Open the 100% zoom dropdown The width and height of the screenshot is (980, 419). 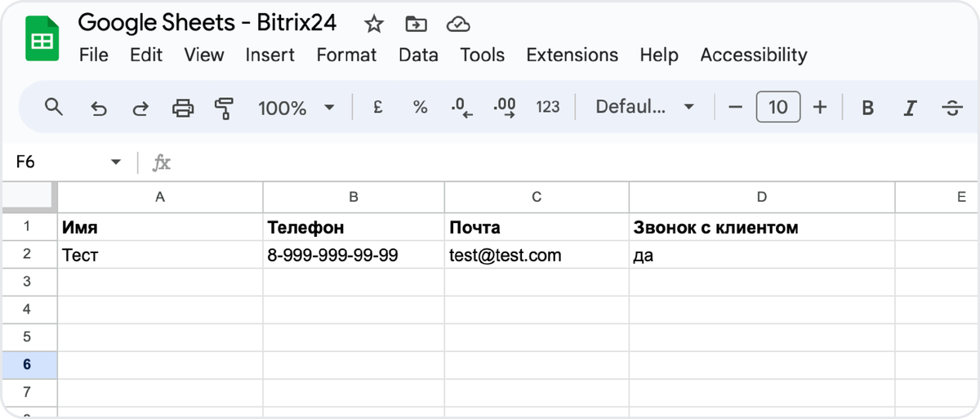296,107
